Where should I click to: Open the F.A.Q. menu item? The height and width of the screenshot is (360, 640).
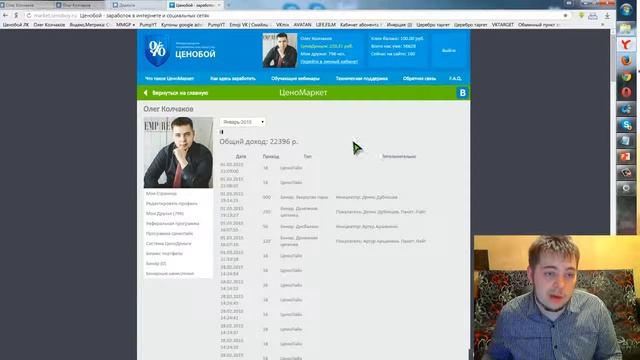point(455,78)
